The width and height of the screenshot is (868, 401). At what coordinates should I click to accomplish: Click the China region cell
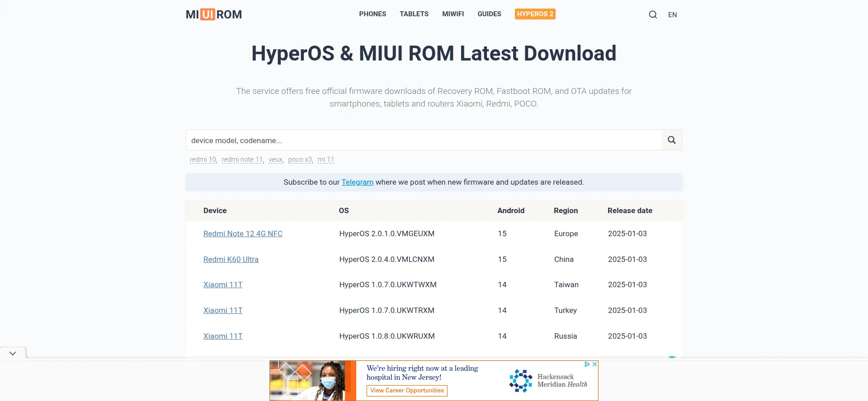point(564,259)
